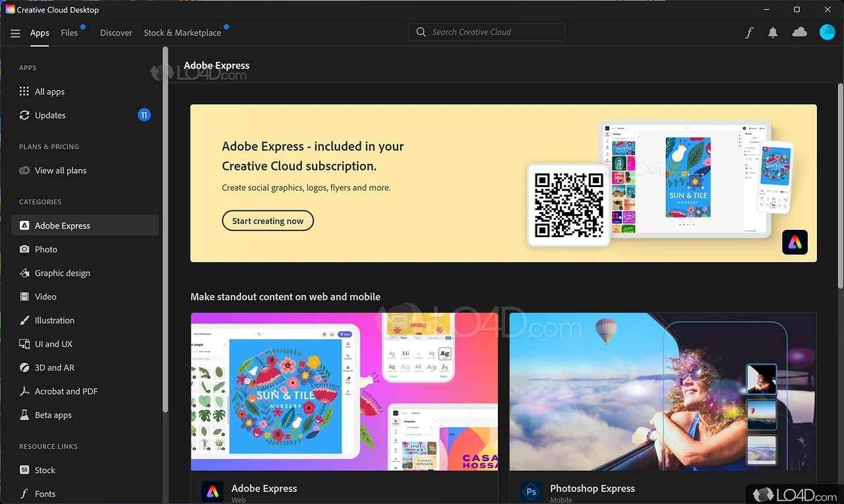The width and height of the screenshot is (844, 504).
Task: Select UI and UX category
Action: click(x=85, y=344)
